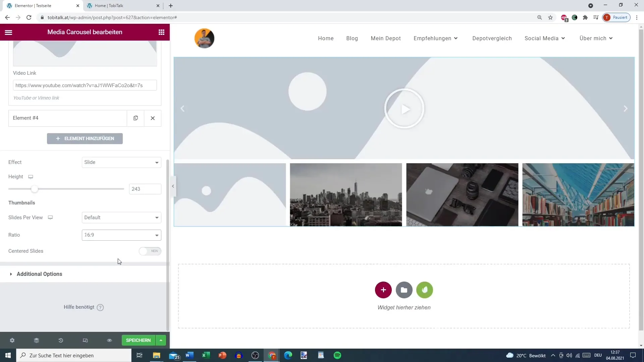Open template library folder button
This screenshot has width=644, height=362.
tap(404, 290)
